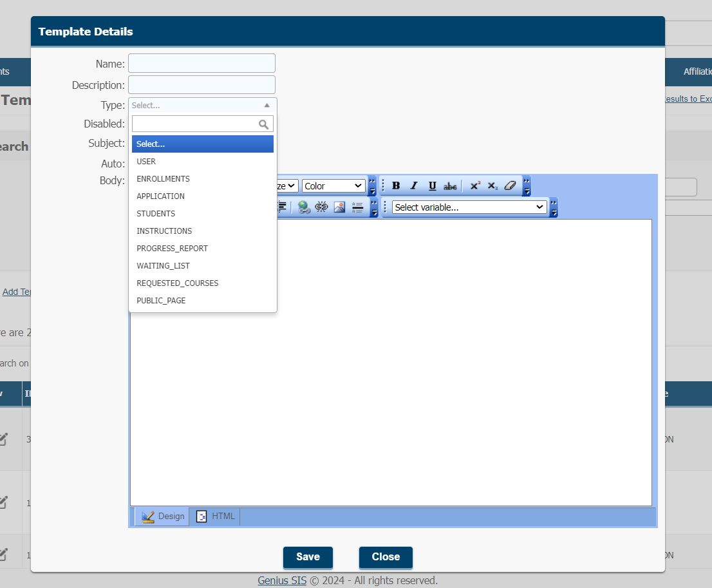Select PROGRESS_REPORT type option
712x588 pixels.
tap(203, 248)
